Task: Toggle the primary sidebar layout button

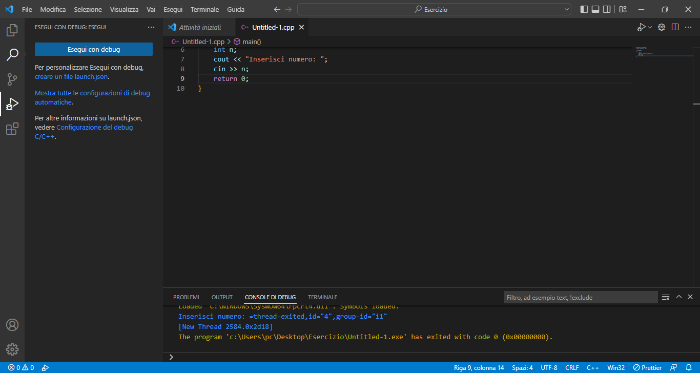Action: (584, 9)
